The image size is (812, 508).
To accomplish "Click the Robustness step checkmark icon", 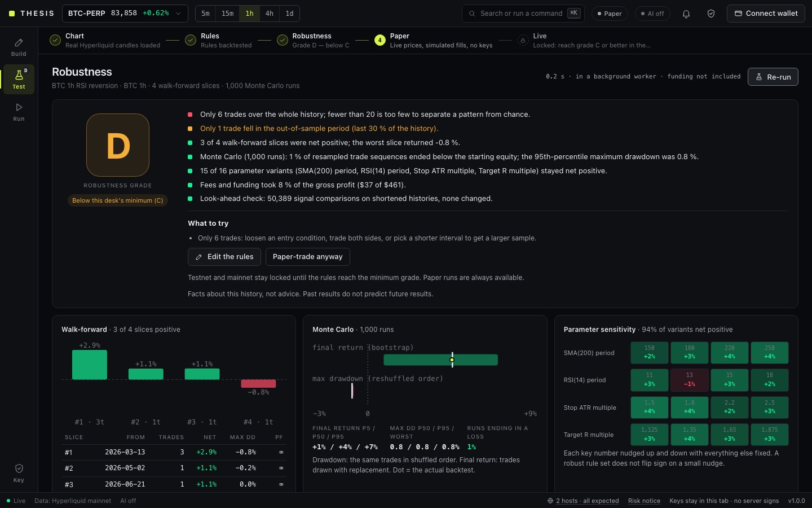I will pyautogui.click(x=282, y=40).
